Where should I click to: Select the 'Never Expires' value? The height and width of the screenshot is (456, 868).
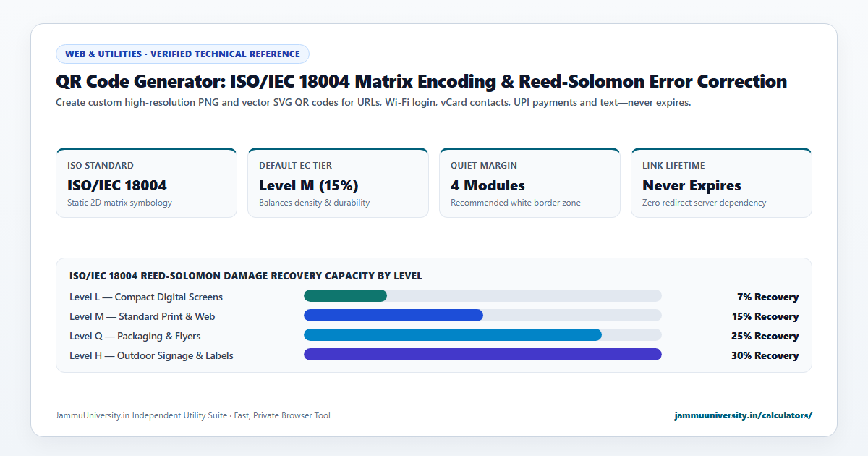(692, 185)
